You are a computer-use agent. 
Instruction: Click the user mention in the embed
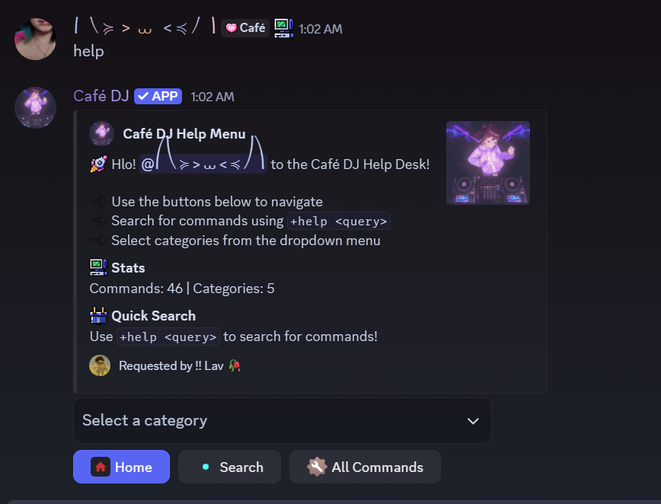203,164
